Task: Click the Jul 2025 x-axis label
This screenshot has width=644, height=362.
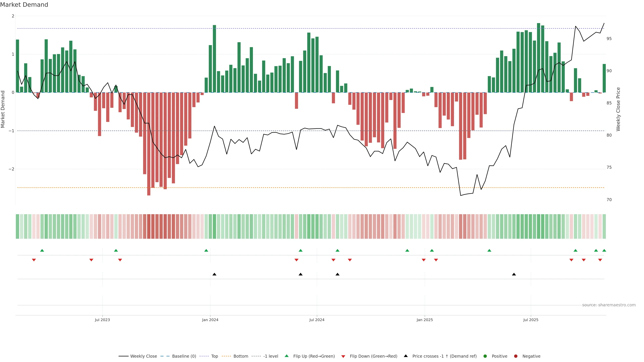Action: coord(531,320)
